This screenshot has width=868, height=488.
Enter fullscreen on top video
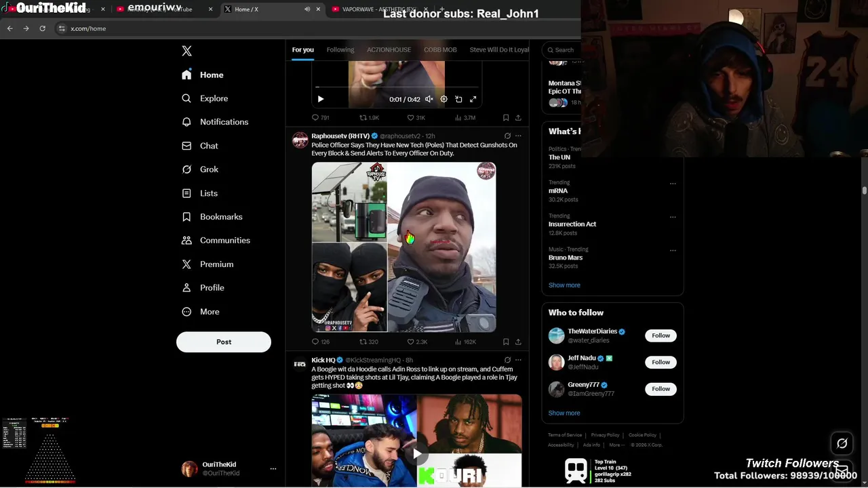coord(473,99)
